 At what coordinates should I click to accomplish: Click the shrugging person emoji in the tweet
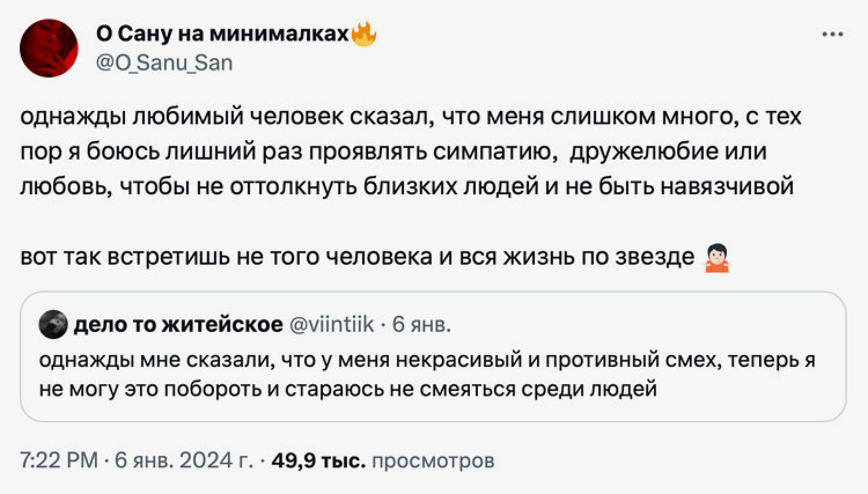pyautogui.click(x=716, y=258)
